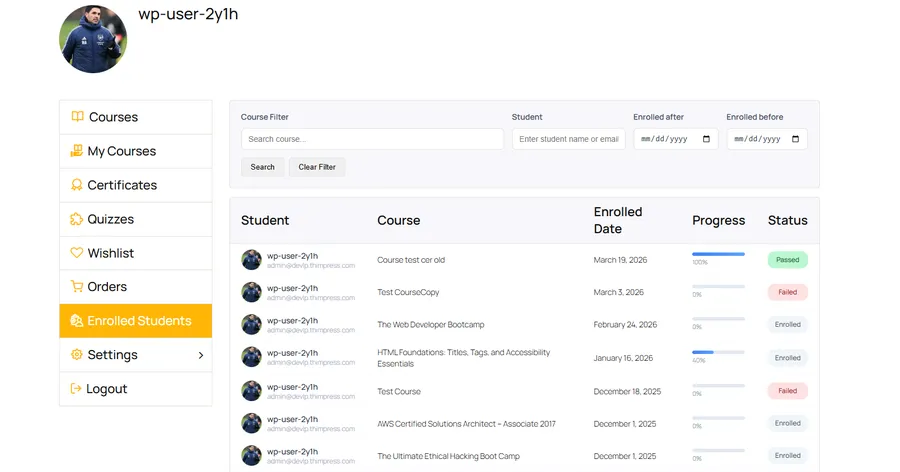Image resolution: width=900 pixels, height=472 pixels.
Task: Open the Enrolled before calendar picker icon
Action: [796, 139]
